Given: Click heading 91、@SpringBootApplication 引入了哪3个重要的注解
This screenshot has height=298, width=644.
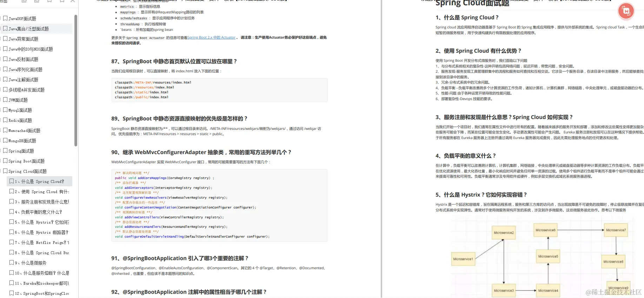Looking at the screenshot, I should 180,258.
